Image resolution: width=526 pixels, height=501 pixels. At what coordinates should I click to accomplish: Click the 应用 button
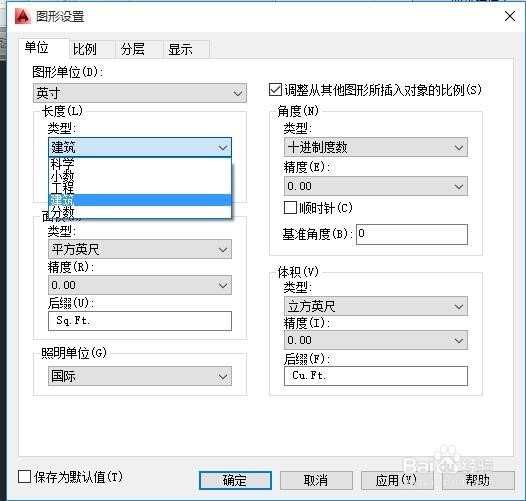(397, 480)
